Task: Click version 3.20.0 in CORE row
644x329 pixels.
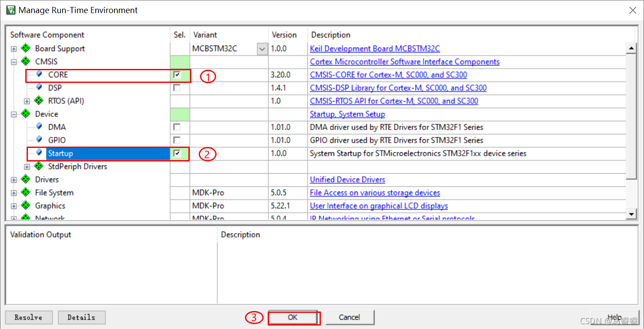Action: click(280, 75)
